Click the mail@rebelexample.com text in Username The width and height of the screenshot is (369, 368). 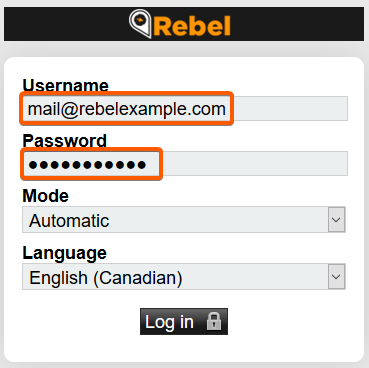(x=127, y=109)
